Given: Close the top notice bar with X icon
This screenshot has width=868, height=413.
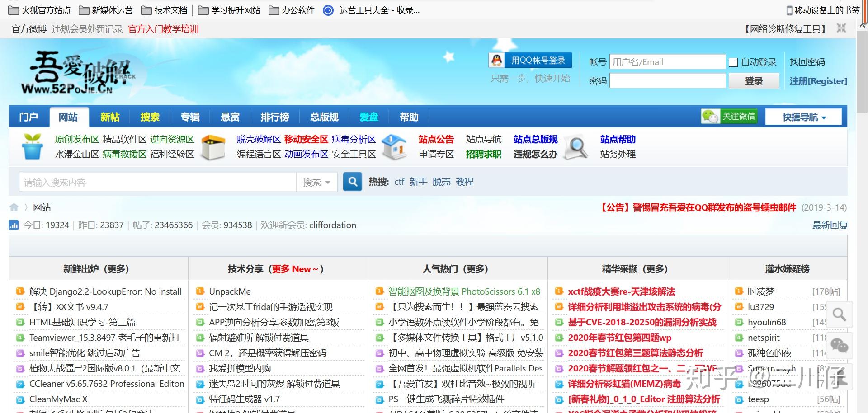Looking at the screenshot, I should click(x=841, y=28).
